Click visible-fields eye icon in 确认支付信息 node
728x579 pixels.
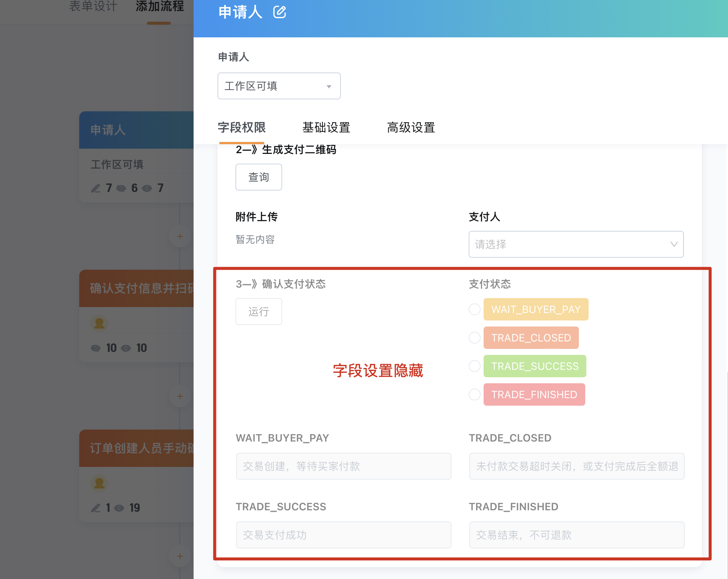(x=126, y=348)
